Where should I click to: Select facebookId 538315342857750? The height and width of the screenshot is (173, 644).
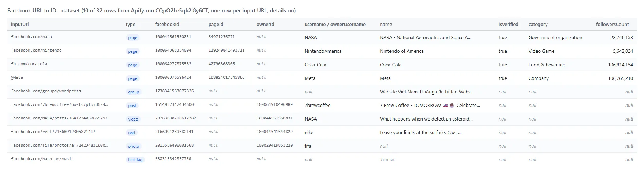(173, 159)
